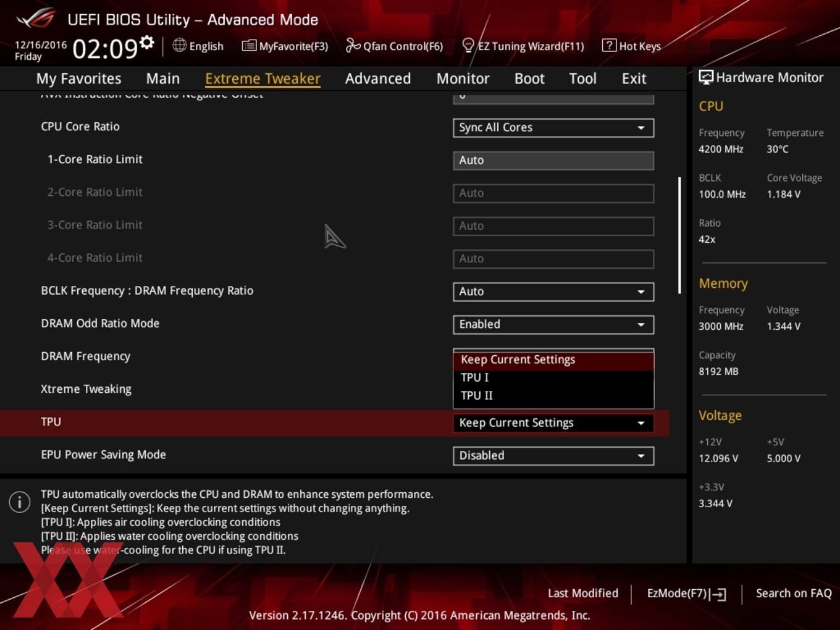Open Qfan Control(F6) label
This screenshot has height=630, width=840.
point(403,46)
